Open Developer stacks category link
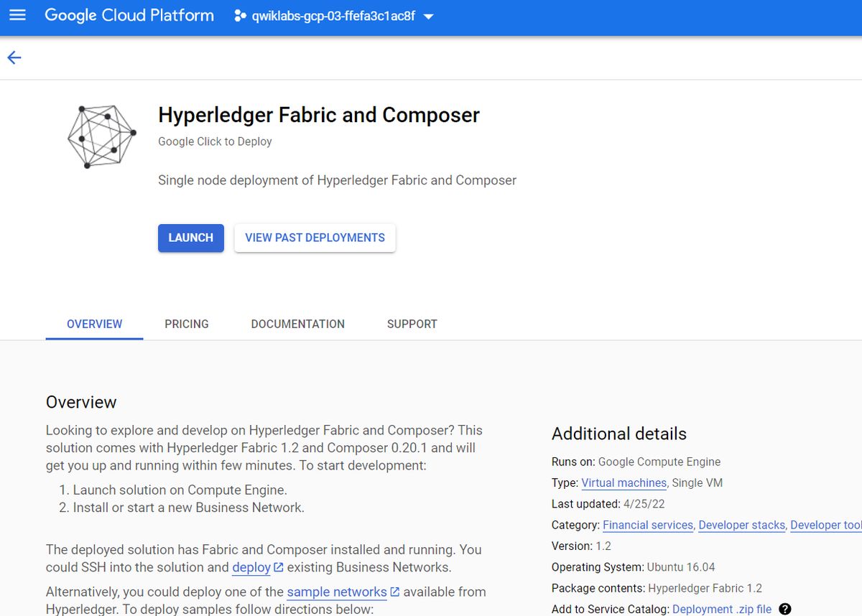The height and width of the screenshot is (616, 862). coord(742,525)
